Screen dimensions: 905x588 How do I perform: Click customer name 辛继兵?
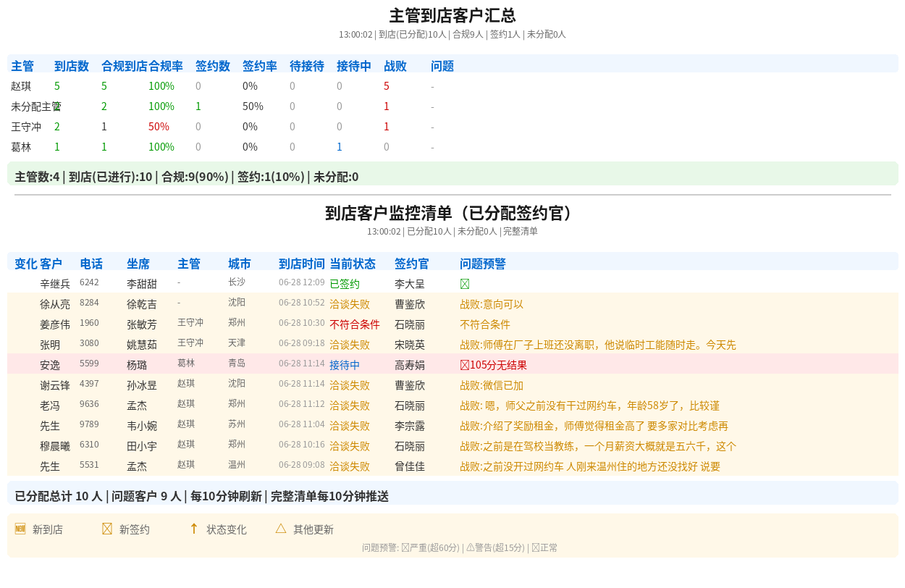click(55, 284)
